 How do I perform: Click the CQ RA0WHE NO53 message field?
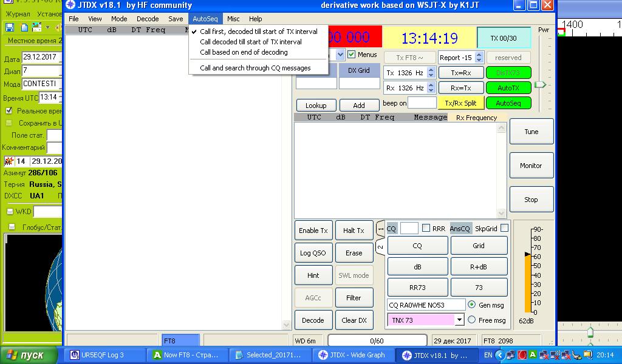pyautogui.click(x=426, y=305)
